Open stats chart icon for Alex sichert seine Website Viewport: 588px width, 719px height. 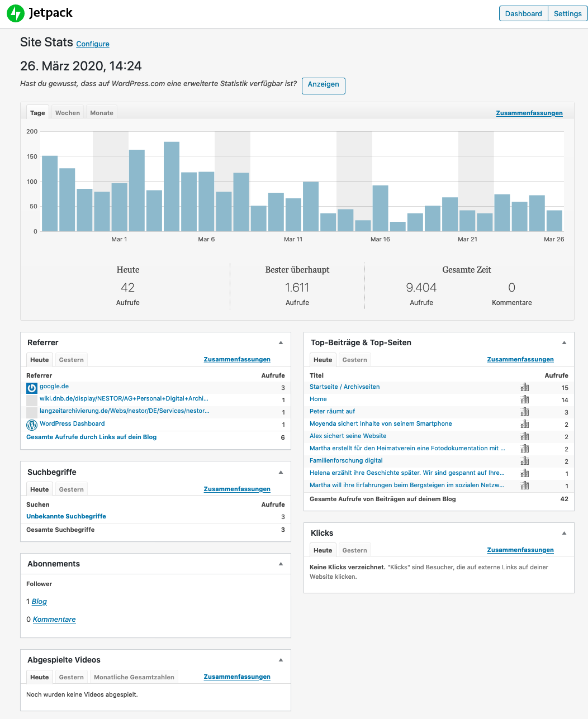tap(524, 436)
